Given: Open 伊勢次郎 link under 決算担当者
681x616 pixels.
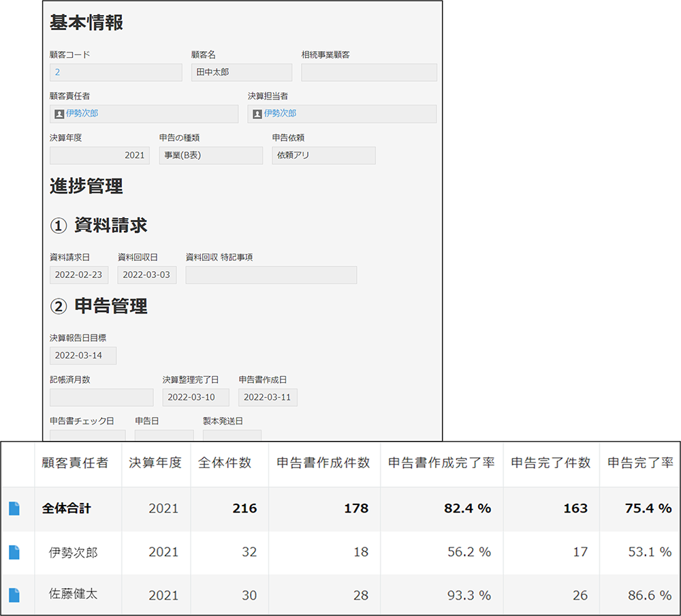Looking at the screenshot, I should click(x=280, y=114).
